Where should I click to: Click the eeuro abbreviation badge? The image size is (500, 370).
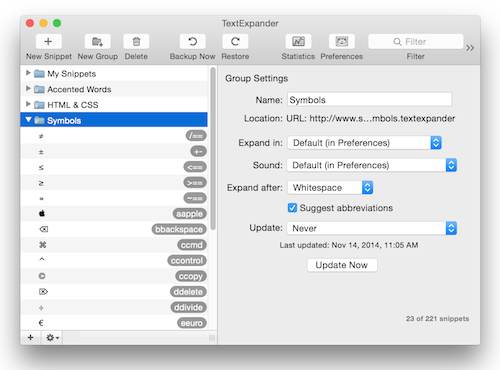tap(192, 323)
